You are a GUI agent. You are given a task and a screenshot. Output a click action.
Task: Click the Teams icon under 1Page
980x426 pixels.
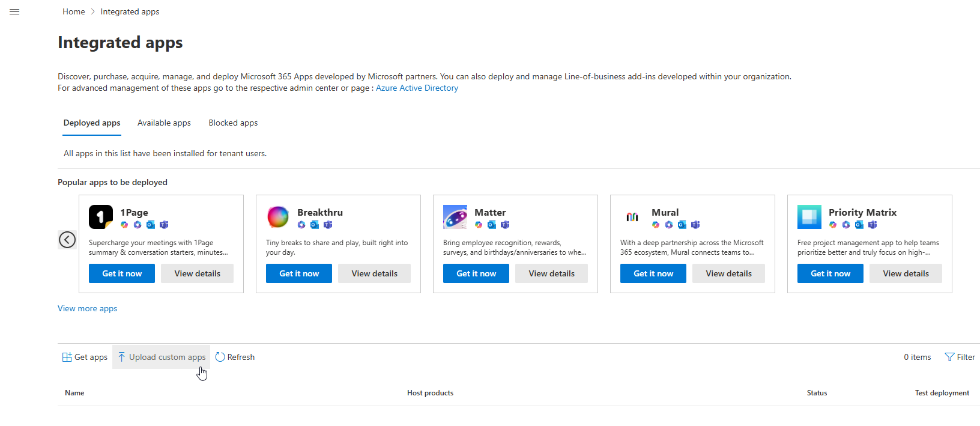pyautogui.click(x=164, y=225)
